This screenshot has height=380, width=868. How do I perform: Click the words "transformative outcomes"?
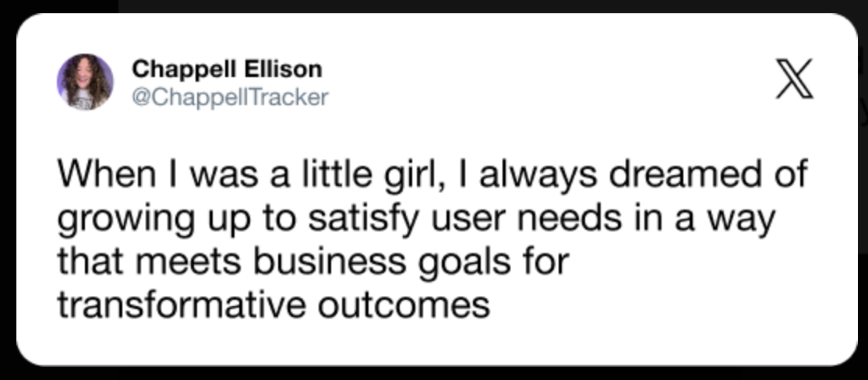(273, 305)
